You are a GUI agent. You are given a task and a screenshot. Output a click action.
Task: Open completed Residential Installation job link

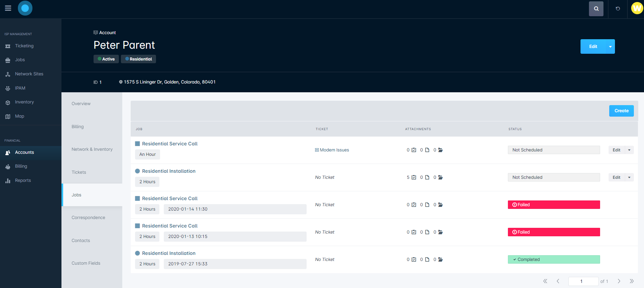tap(169, 254)
